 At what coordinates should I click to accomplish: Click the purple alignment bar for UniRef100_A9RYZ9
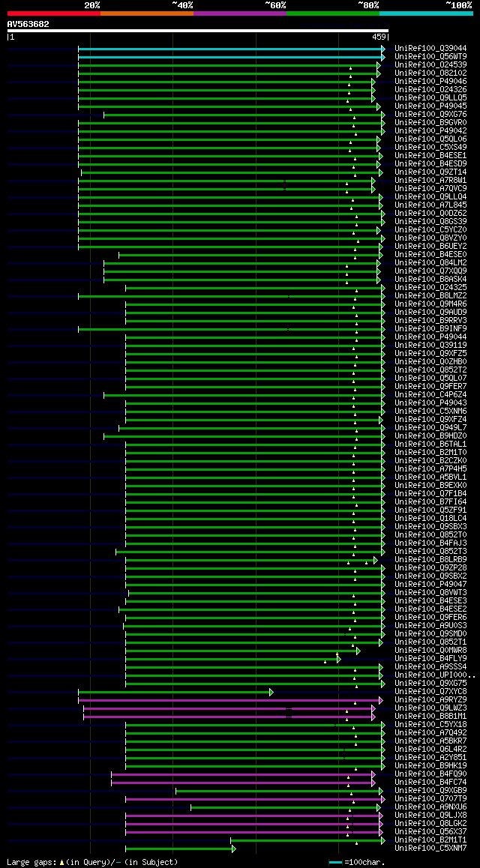(x=230, y=701)
